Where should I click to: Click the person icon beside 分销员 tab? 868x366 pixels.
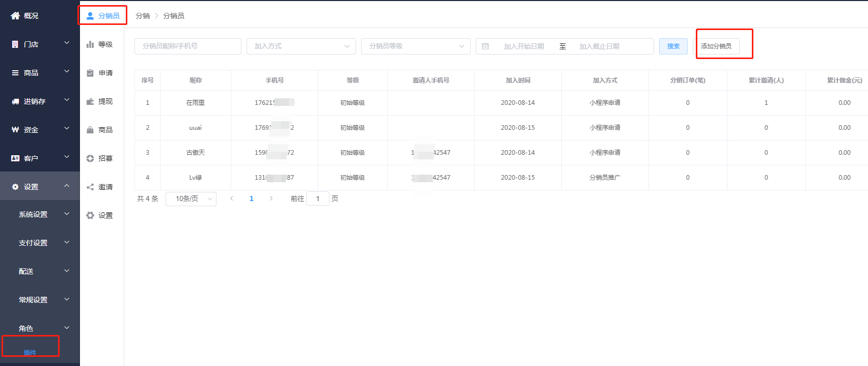[x=90, y=16]
